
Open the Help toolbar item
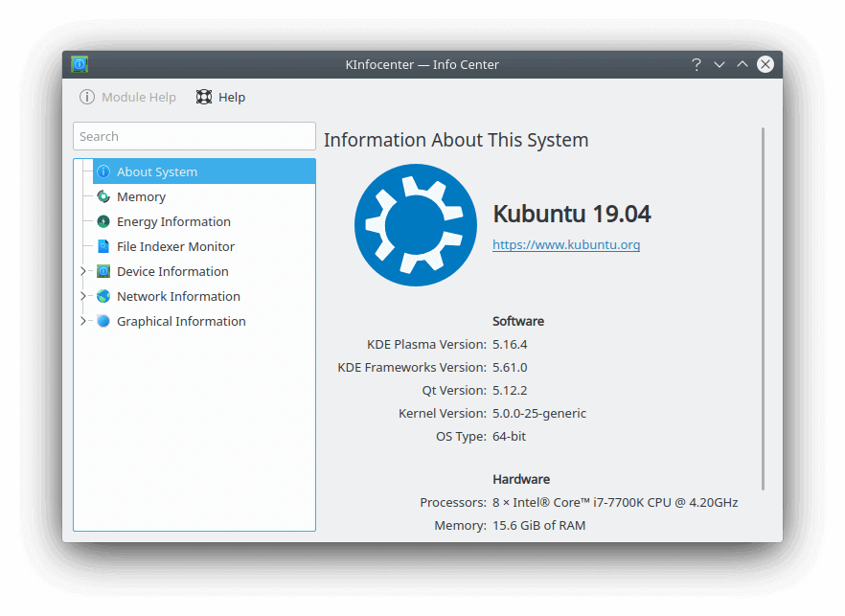[220, 97]
